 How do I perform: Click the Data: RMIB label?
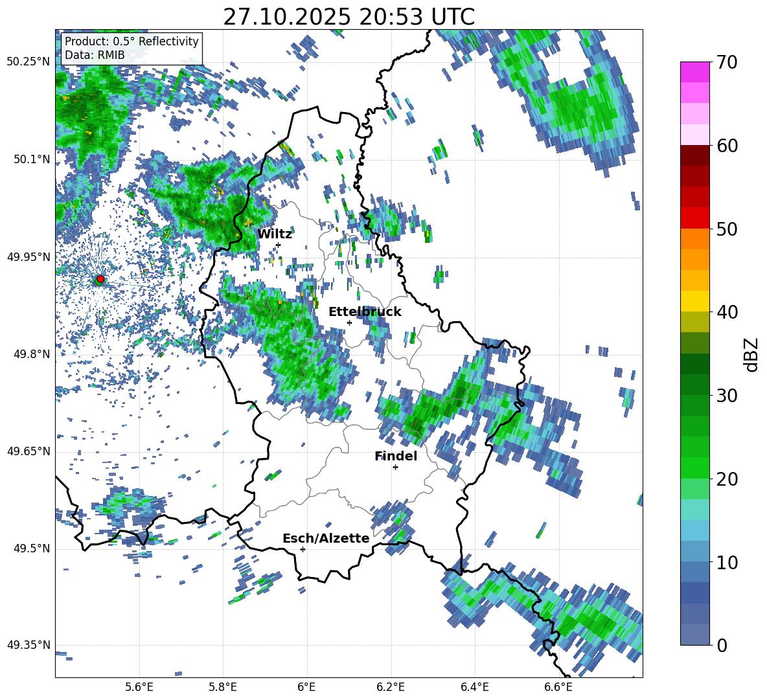tap(95, 55)
